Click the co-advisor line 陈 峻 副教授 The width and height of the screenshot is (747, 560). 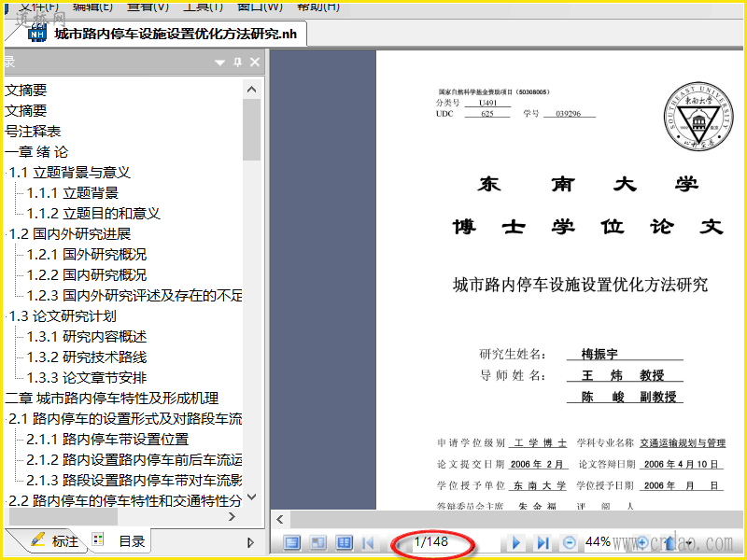(x=628, y=397)
